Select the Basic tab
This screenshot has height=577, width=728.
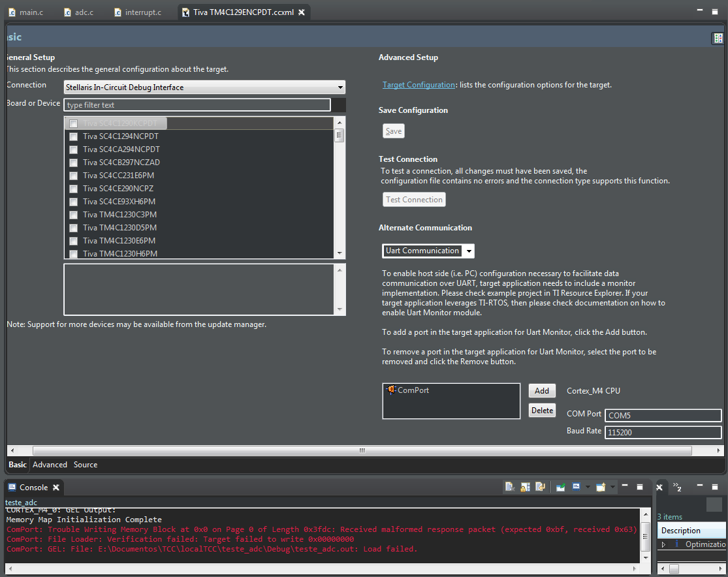[18, 465]
